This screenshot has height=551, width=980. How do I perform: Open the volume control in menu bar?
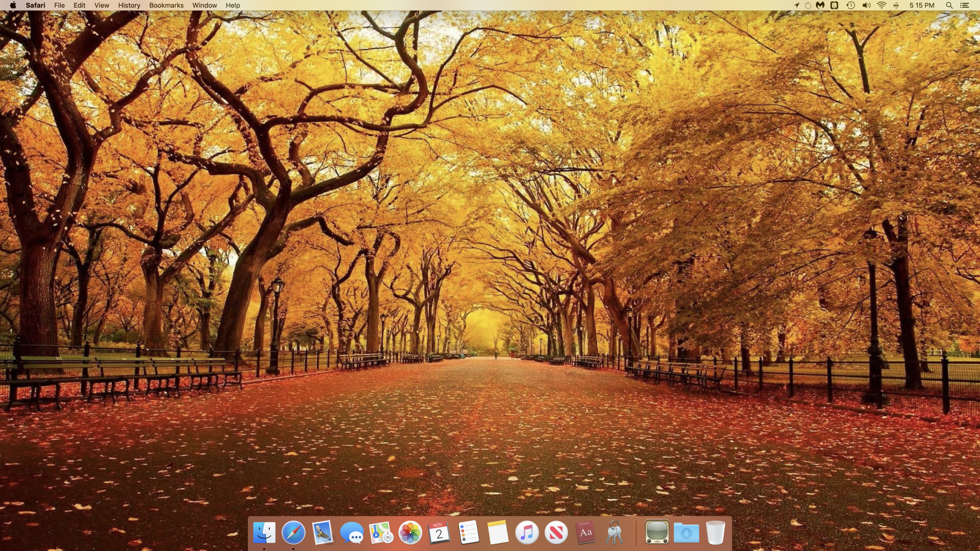(x=866, y=5)
